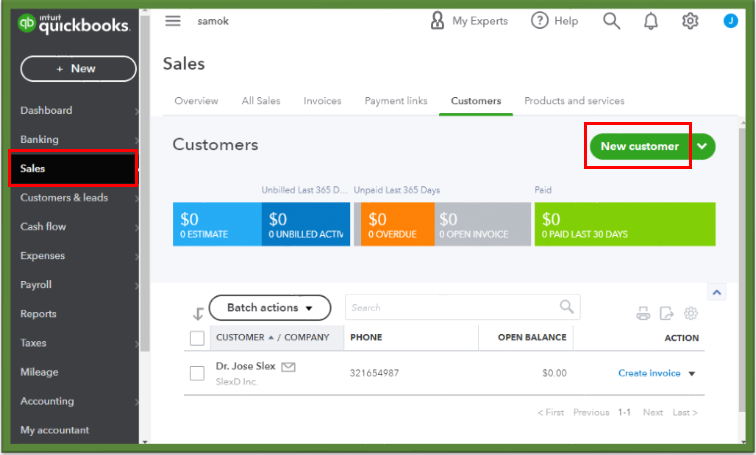This screenshot has height=455, width=756.
Task: Jump to the Last page link
Action: (685, 413)
